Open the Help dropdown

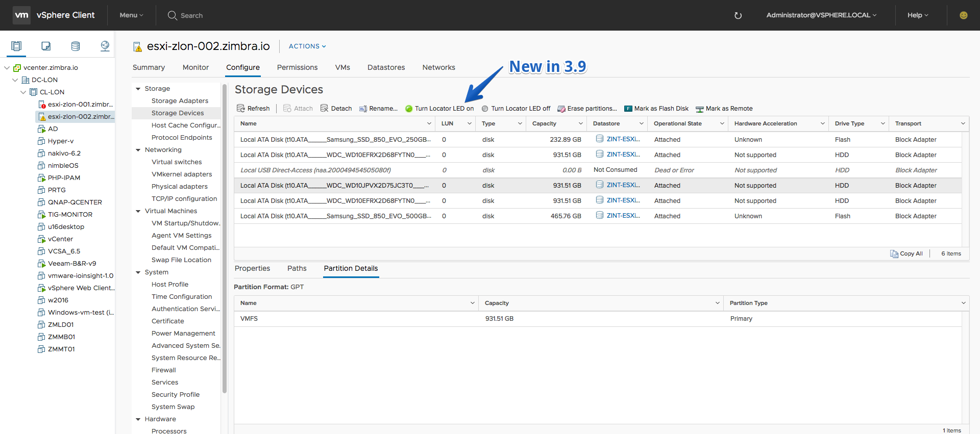tap(918, 15)
